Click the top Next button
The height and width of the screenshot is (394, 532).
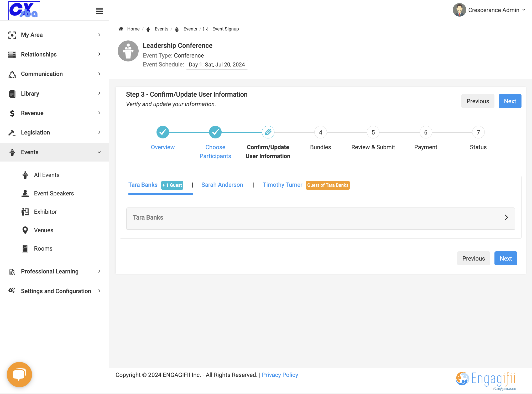pos(510,101)
